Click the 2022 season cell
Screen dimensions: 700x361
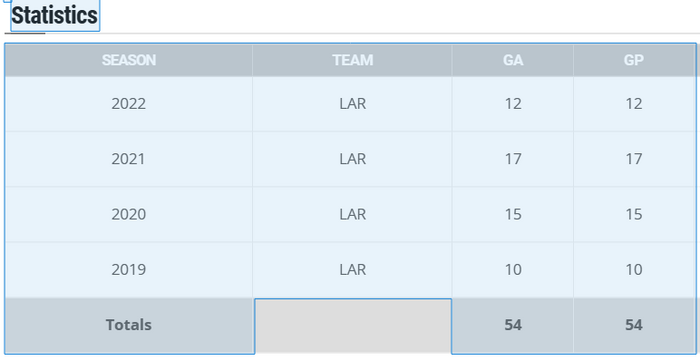(129, 104)
